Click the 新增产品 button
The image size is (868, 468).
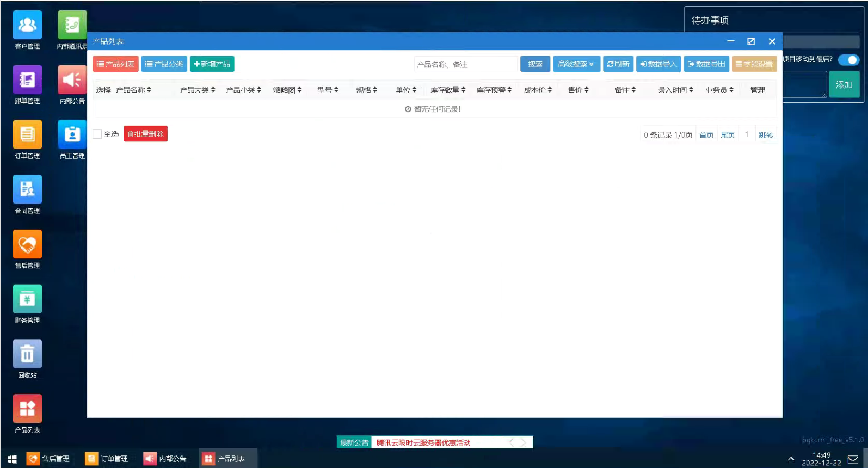(212, 64)
